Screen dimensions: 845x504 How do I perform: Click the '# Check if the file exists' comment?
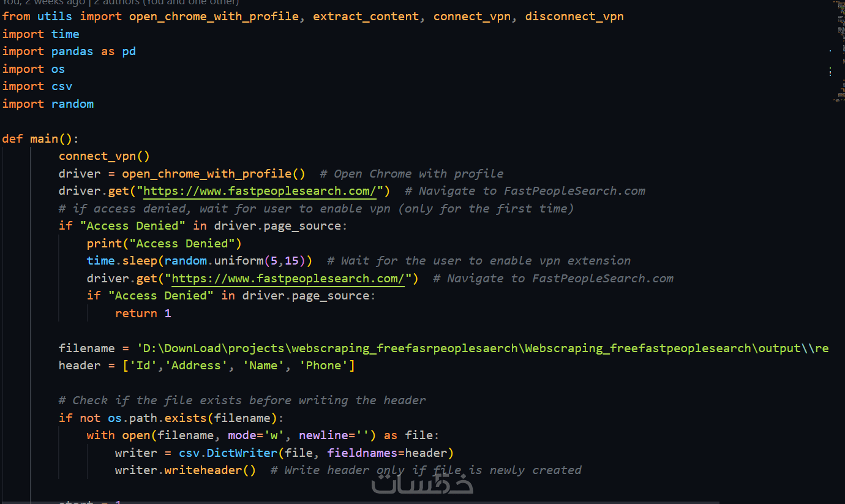click(242, 401)
